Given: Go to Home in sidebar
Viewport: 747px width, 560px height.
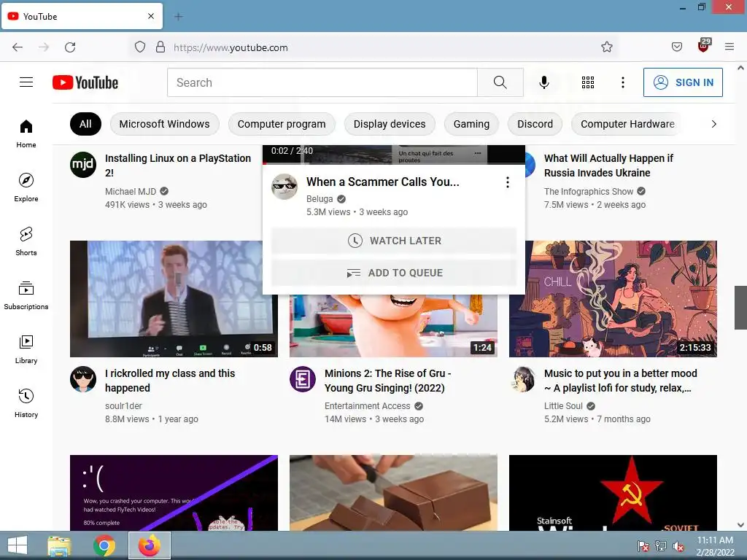Looking at the screenshot, I should tap(26, 134).
